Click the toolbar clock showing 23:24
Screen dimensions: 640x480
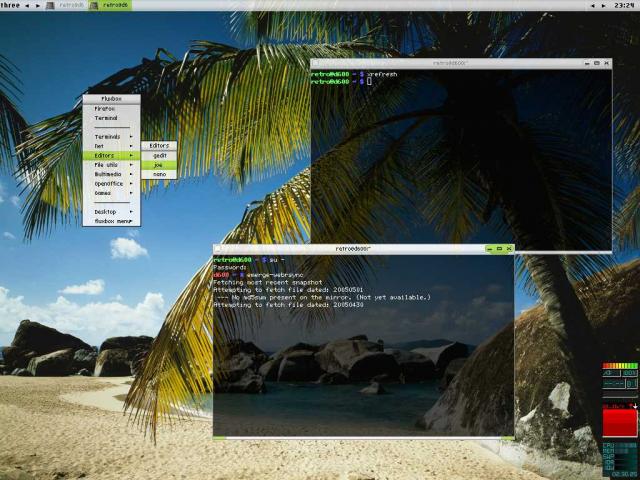click(x=624, y=5)
